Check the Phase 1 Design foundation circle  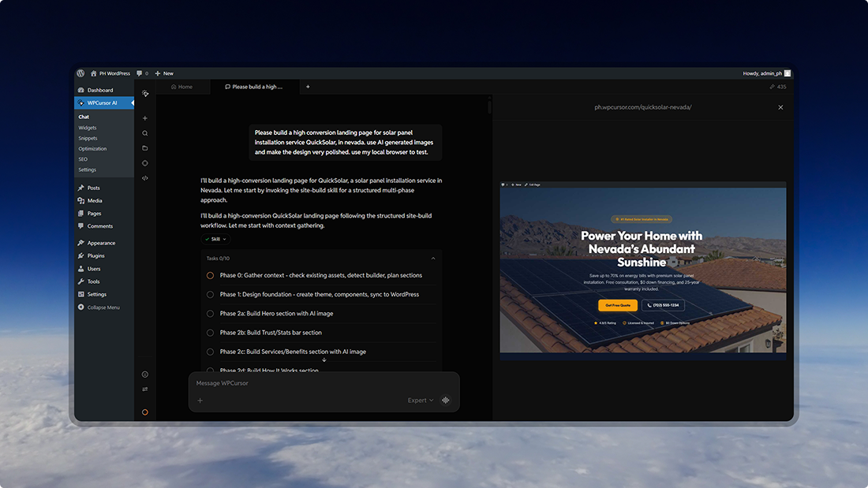click(x=210, y=294)
